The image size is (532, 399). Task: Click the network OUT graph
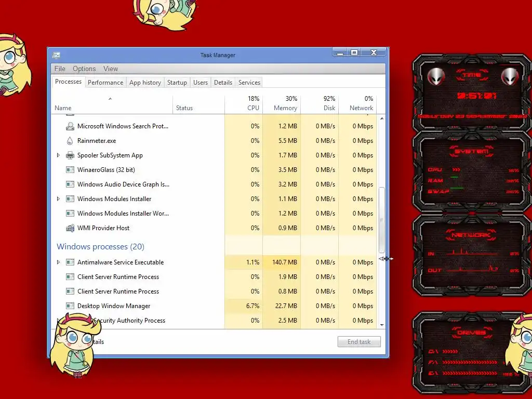[473, 270]
